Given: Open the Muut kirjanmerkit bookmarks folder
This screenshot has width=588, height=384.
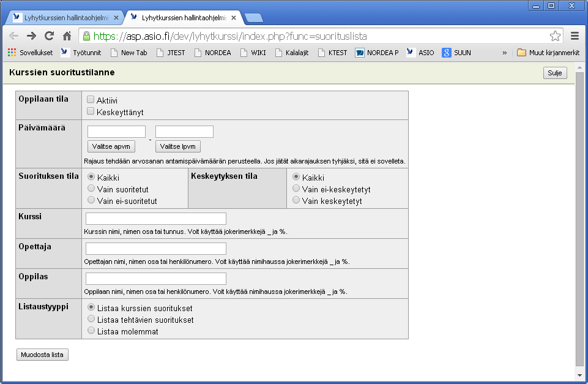Looking at the screenshot, I should tap(548, 53).
